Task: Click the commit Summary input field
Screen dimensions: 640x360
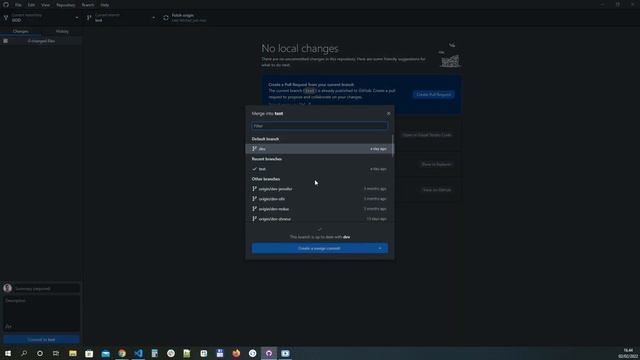Action: tap(47, 289)
